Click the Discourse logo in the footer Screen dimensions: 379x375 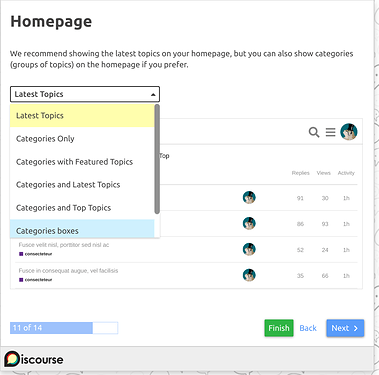click(x=34, y=359)
